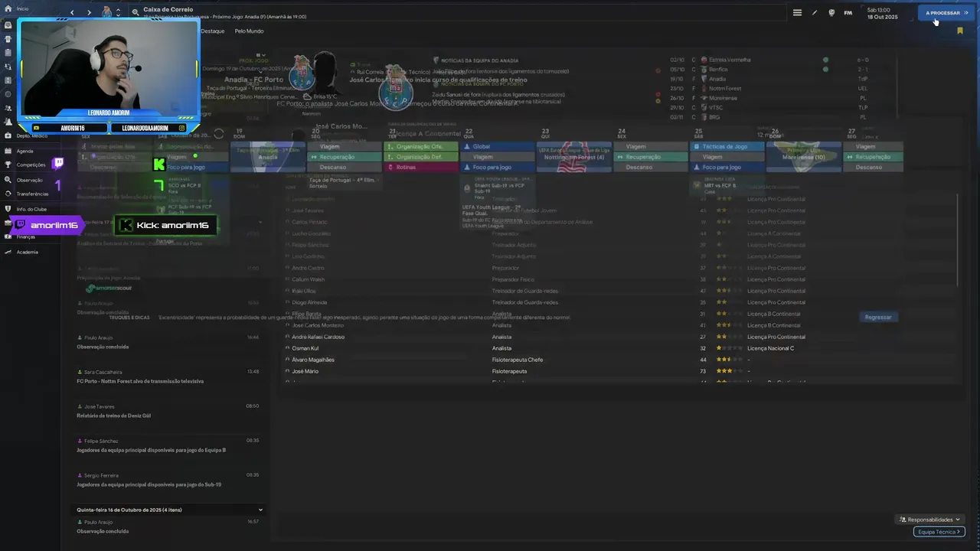Click the Instagram icon on webcam frame
The height and width of the screenshot is (551, 980).
181,128
